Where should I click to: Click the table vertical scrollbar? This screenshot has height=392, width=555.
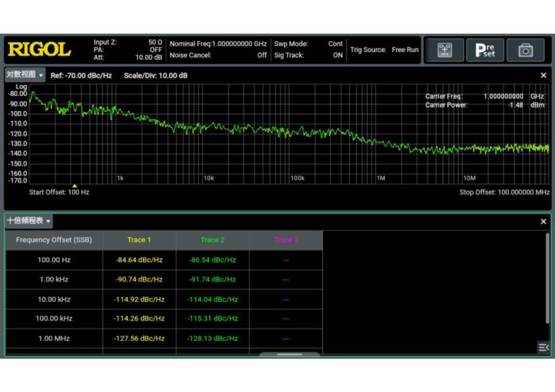coord(548,278)
